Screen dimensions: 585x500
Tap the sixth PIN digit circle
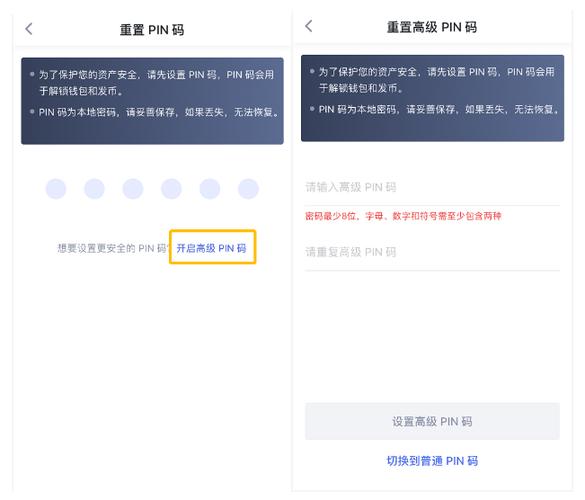click(248, 188)
